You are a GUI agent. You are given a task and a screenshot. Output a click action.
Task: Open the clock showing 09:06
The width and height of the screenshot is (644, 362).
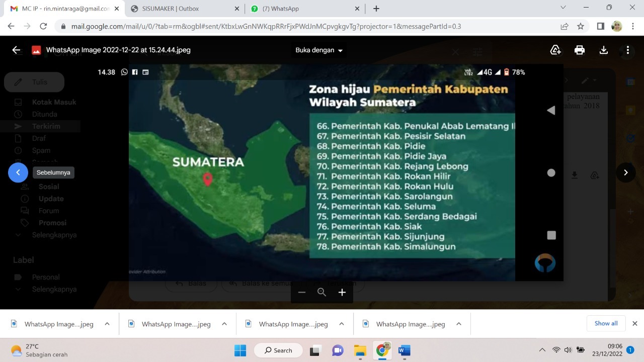(607, 350)
